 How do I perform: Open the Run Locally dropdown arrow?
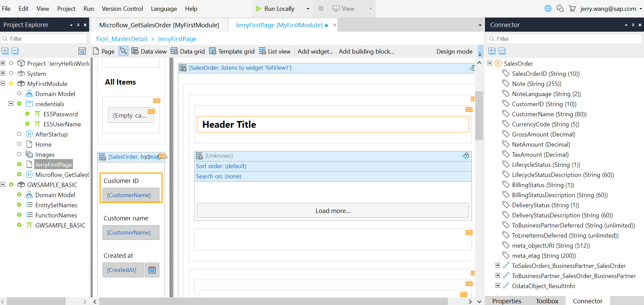[308, 9]
